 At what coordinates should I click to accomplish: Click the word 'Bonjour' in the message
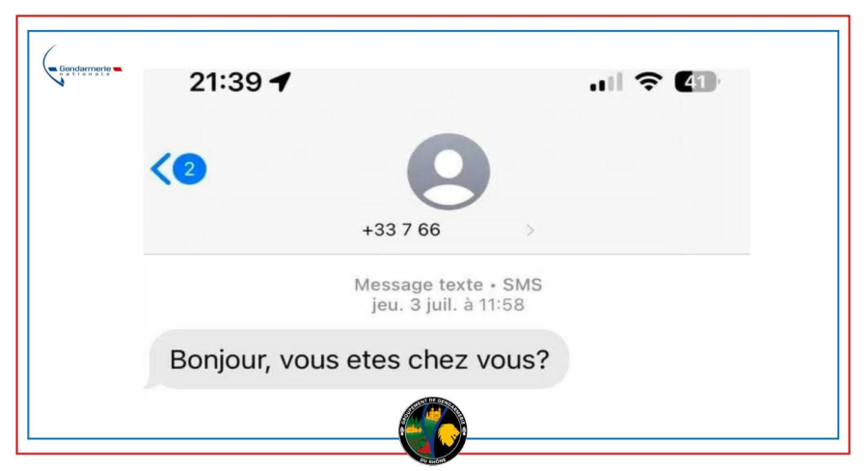coord(219,360)
